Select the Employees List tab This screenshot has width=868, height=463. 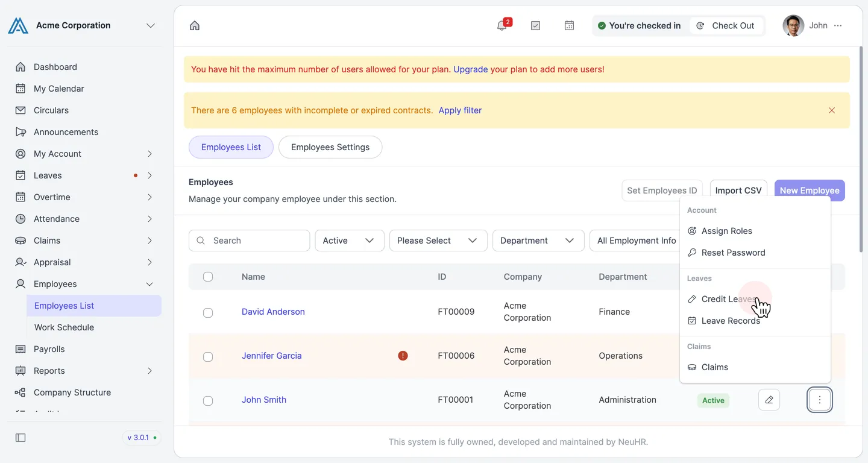(231, 147)
